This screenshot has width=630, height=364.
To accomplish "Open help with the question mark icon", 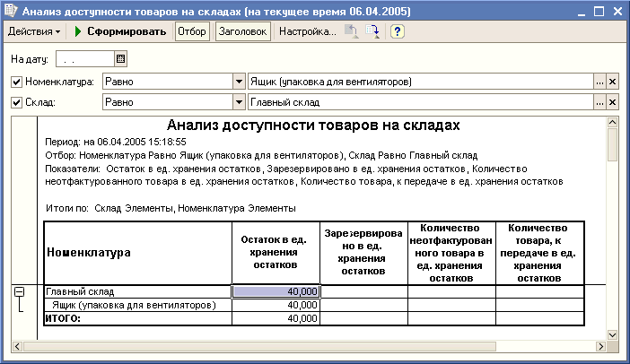I will 397,31.
